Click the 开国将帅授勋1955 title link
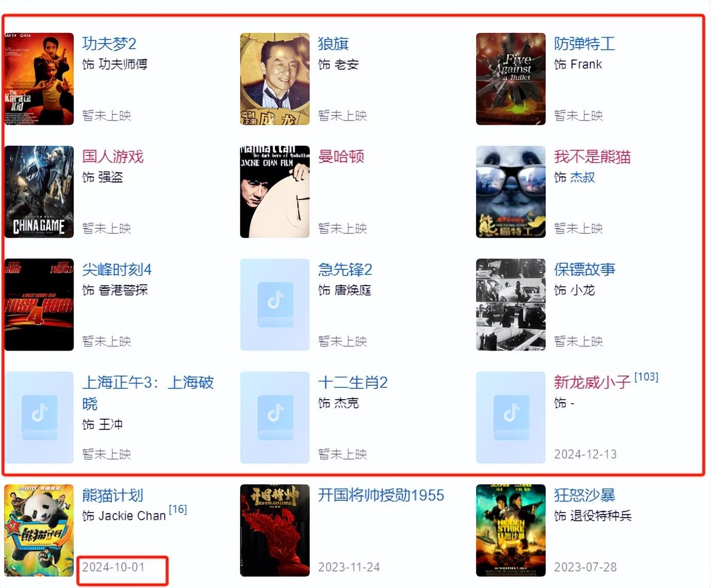This screenshot has height=588, width=711. pyautogui.click(x=381, y=495)
